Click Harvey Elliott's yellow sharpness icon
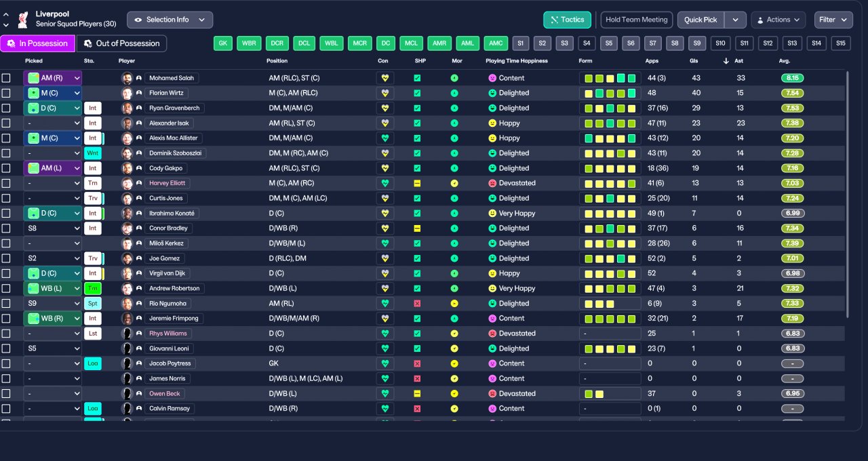 pyautogui.click(x=417, y=183)
